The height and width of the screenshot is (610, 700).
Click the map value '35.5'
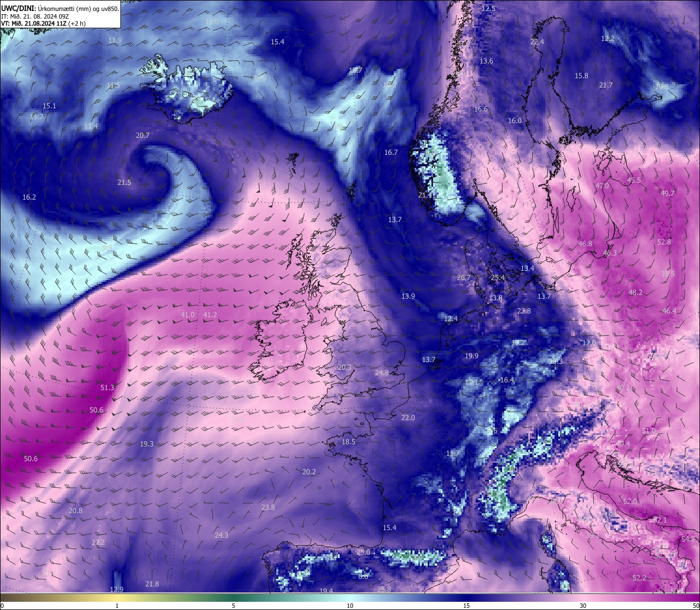668,274
